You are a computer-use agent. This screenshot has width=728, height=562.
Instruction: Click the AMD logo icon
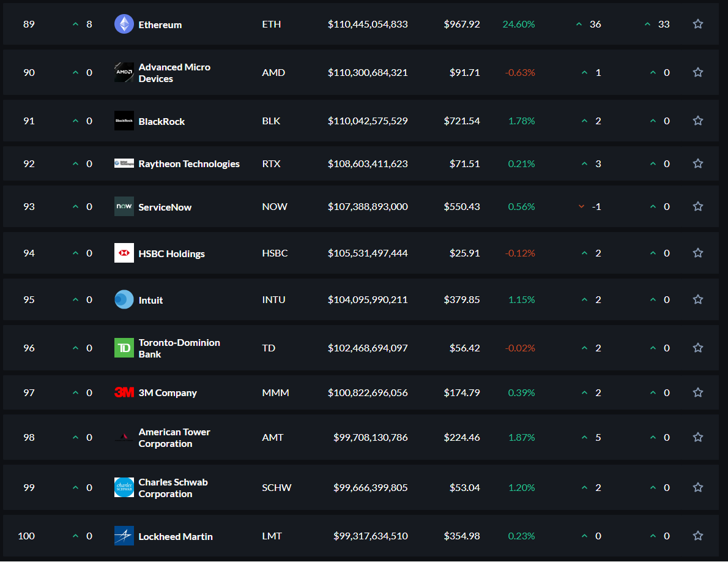click(x=124, y=72)
